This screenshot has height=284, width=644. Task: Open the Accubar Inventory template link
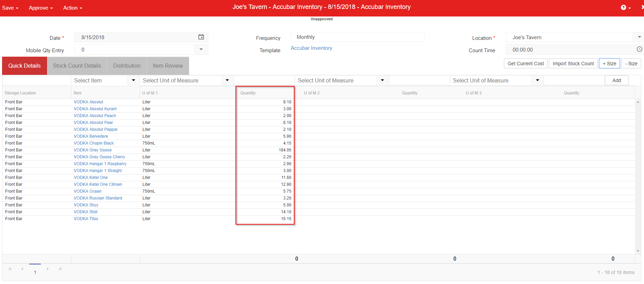point(311,48)
